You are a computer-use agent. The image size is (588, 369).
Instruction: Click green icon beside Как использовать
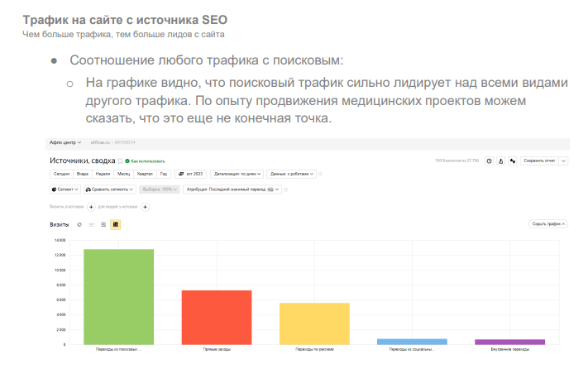pyautogui.click(x=127, y=161)
